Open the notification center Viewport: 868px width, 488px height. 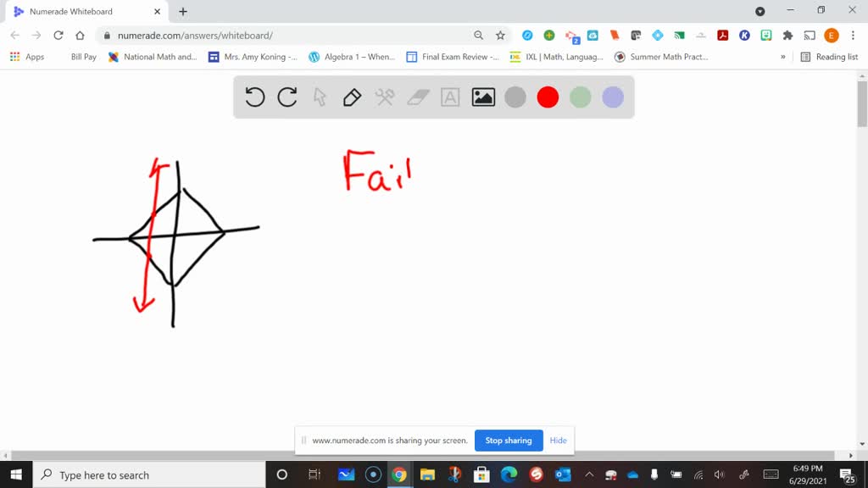[x=847, y=474]
